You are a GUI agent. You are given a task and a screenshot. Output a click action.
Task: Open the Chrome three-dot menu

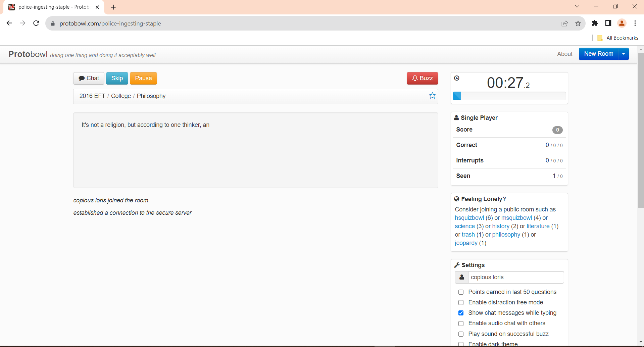pyautogui.click(x=635, y=23)
